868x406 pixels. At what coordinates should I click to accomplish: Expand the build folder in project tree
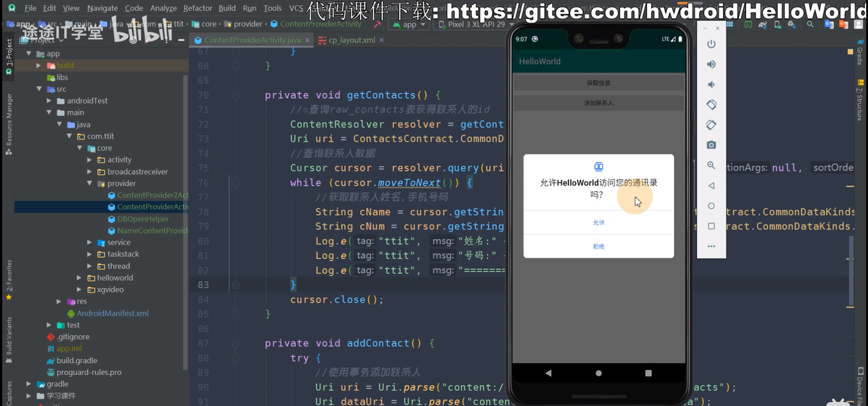click(x=39, y=66)
